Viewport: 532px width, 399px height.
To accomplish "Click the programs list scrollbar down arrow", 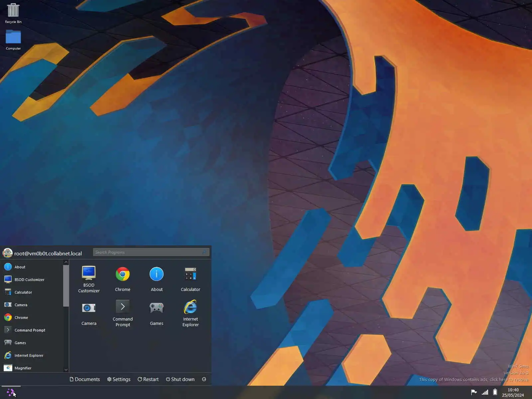I will (x=66, y=370).
